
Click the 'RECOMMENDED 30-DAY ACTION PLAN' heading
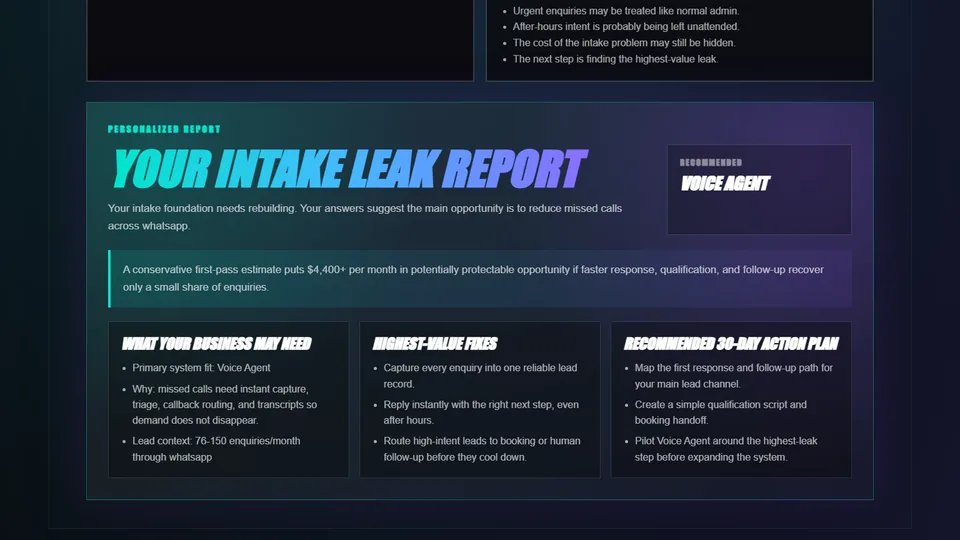pos(731,343)
